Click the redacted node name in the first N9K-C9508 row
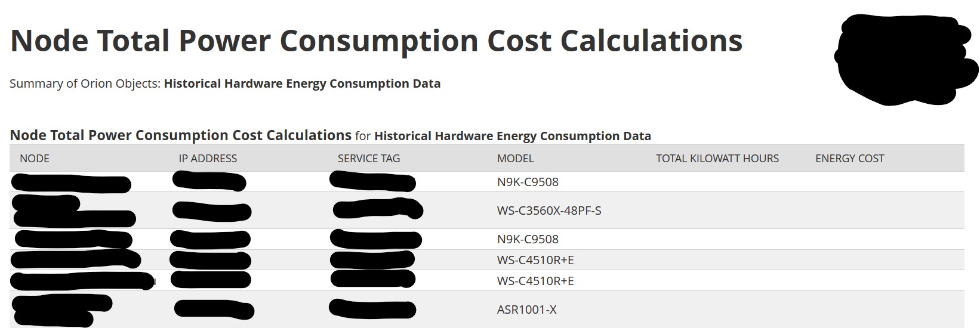The image size is (980, 328). tap(70, 183)
